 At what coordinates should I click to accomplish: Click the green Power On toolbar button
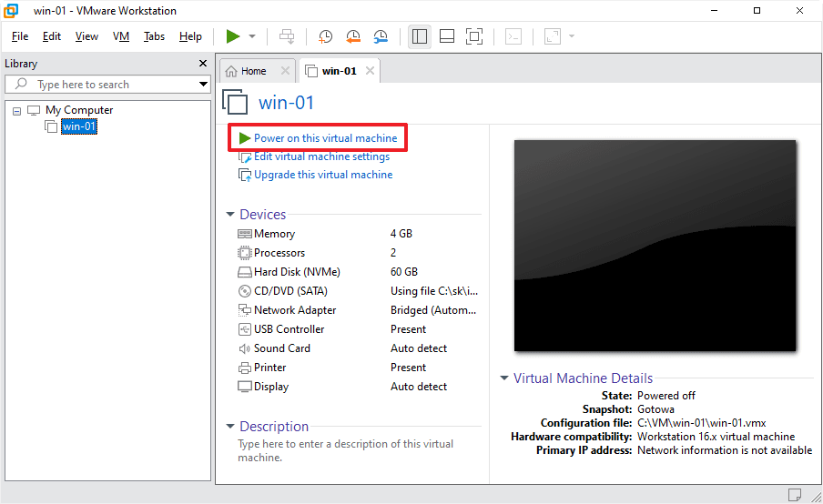[233, 36]
